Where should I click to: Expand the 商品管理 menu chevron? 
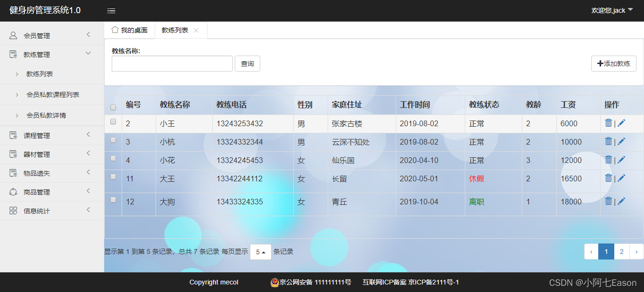coord(88,191)
